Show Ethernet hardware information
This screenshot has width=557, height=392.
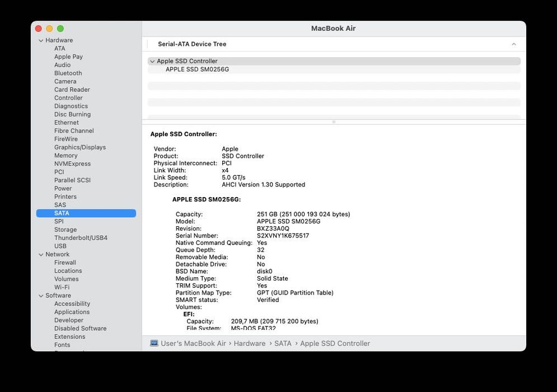coord(67,122)
